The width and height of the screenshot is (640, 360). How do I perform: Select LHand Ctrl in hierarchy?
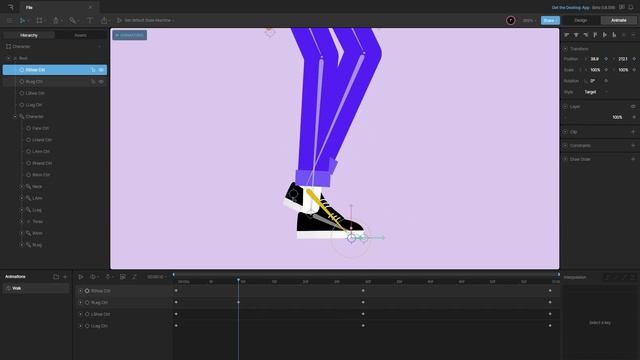pyautogui.click(x=42, y=140)
